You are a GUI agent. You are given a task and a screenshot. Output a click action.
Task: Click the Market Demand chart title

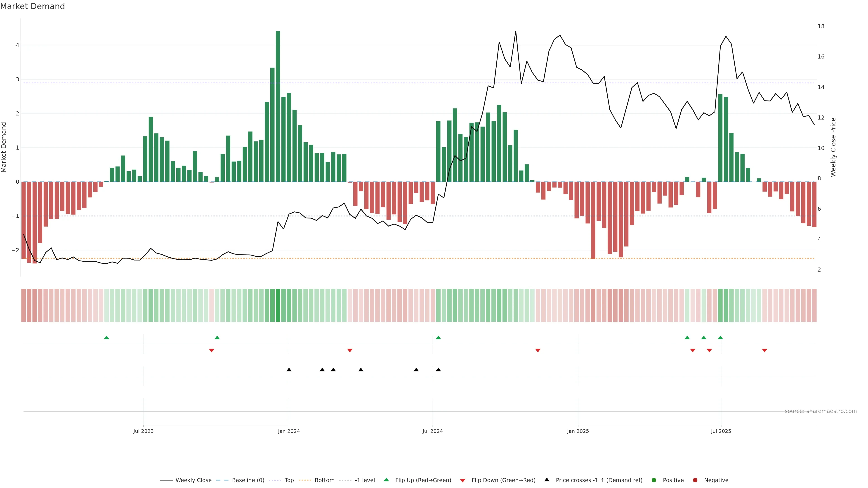pos(32,6)
